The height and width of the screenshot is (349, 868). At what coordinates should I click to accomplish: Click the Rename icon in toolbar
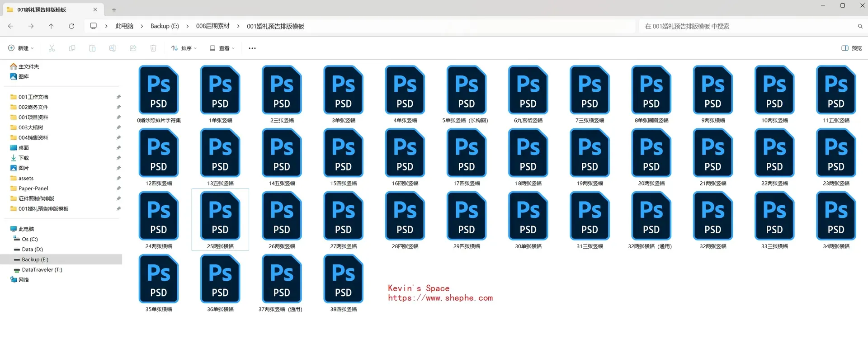113,48
